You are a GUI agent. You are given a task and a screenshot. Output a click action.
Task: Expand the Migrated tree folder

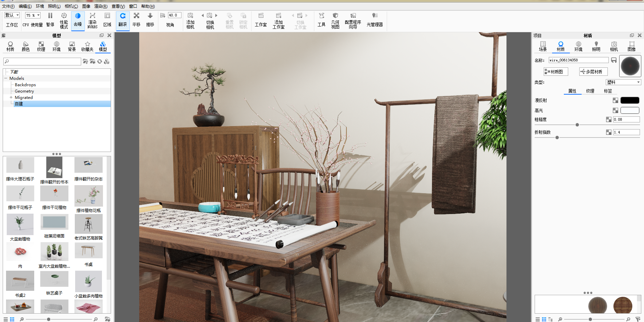(11, 97)
